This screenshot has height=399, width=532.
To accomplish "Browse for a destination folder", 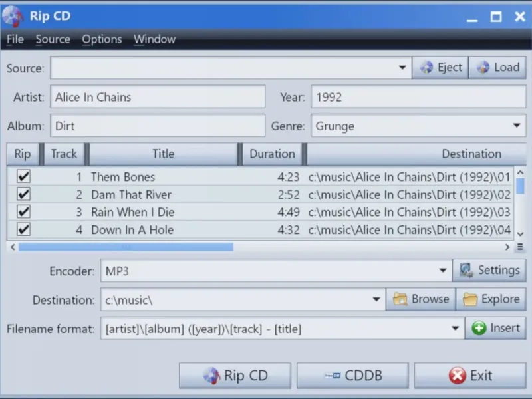I will (421, 299).
